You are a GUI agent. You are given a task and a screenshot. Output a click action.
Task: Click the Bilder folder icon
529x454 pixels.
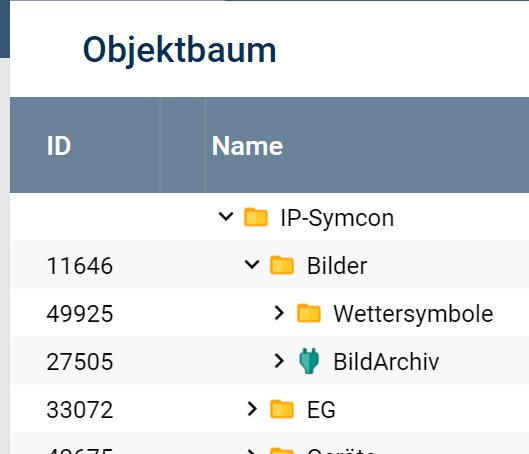click(x=282, y=265)
